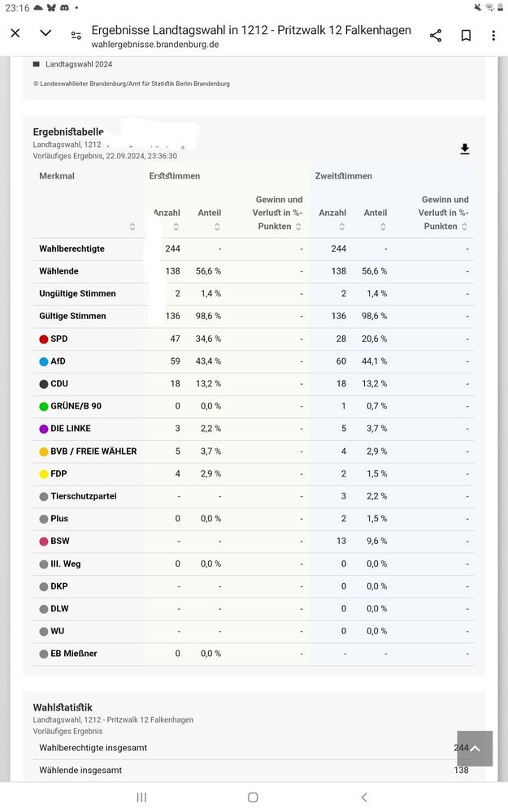The height and width of the screenshot is (812, 508).
Task: Select the tune icon left of the page title
Action: click(x=76, y=36)
